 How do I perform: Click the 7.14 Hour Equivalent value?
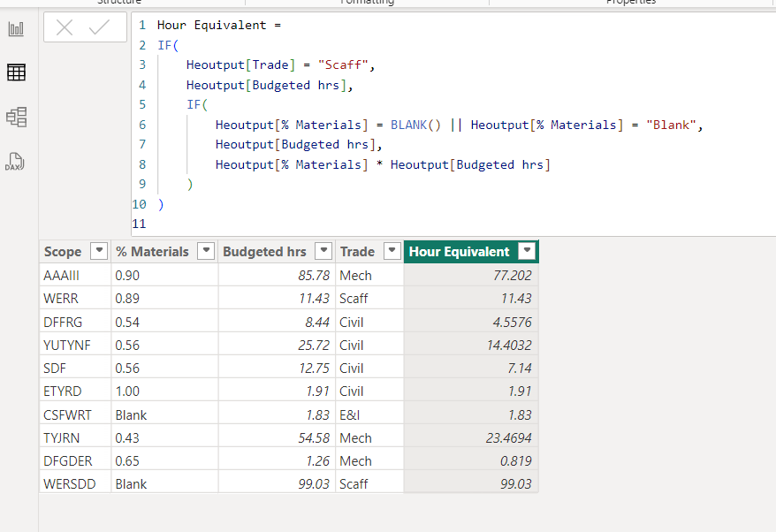pos(520,369)
